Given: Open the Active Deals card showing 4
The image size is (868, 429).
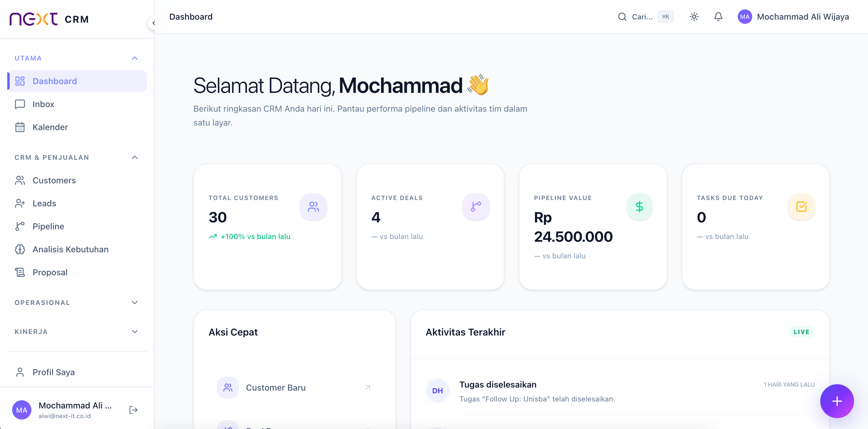Looking at the screenshot, I should [430, 227].
